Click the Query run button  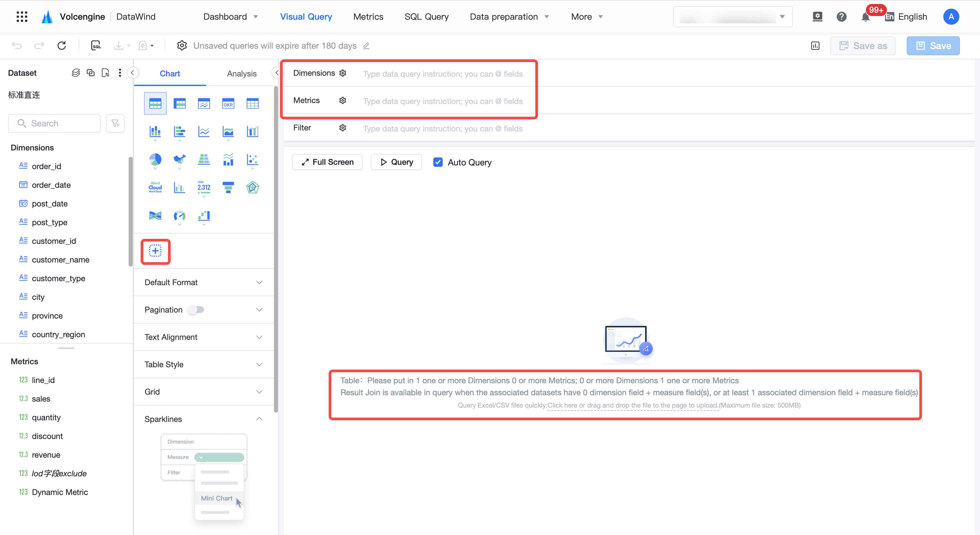coord(396,162)
